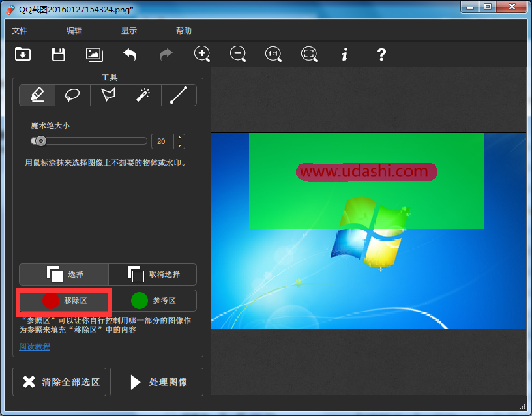Click the undo arrow icon
The image size is (532, 416).
pyautogui.click(x=130, y=55)
